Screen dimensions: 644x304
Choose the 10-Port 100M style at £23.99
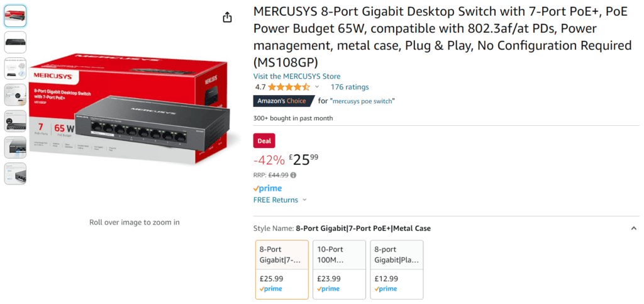pyautogui.click(x=339, y=269)
